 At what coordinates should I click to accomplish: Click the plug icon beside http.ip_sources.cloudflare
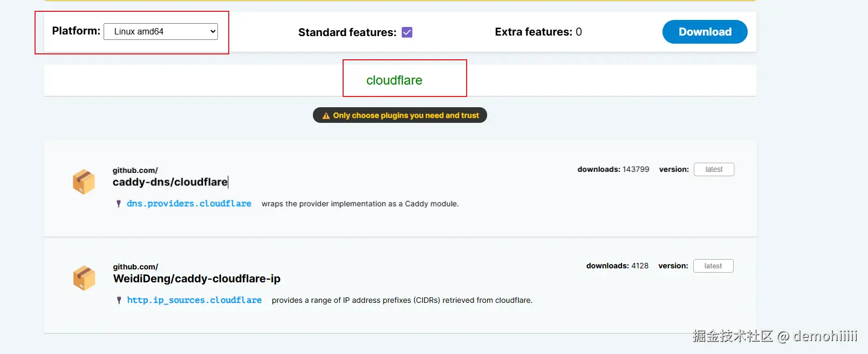(119, 300)
